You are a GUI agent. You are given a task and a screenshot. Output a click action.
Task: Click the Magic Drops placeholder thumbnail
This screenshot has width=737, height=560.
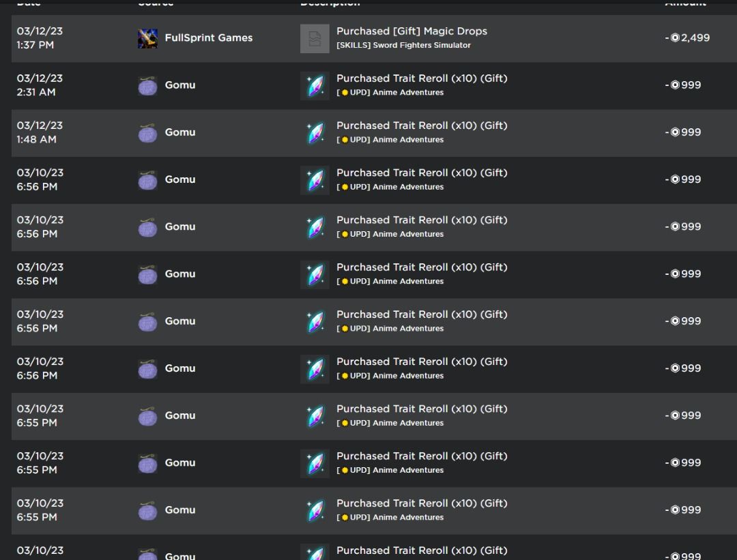[315, 38]
